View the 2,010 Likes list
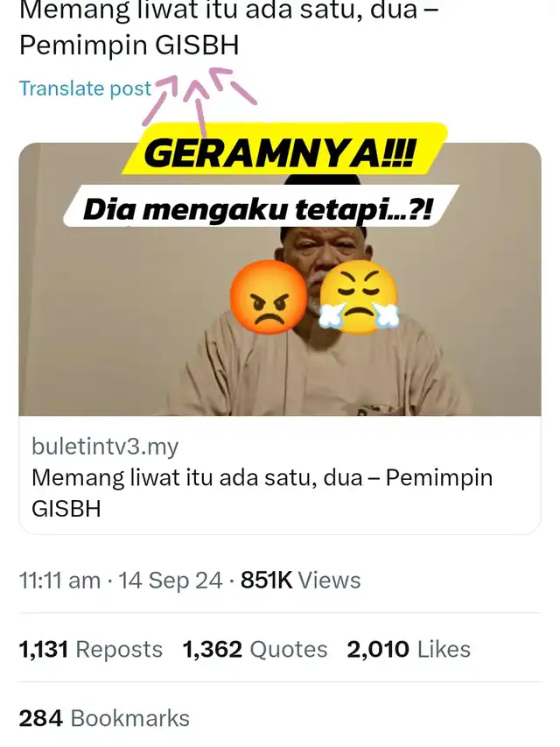The height and width of the screenshot is (747, 560). [409, 649]
